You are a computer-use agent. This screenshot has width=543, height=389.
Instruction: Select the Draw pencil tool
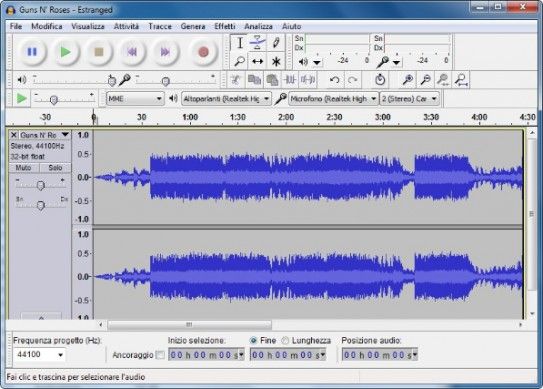[x=276, y=43]
